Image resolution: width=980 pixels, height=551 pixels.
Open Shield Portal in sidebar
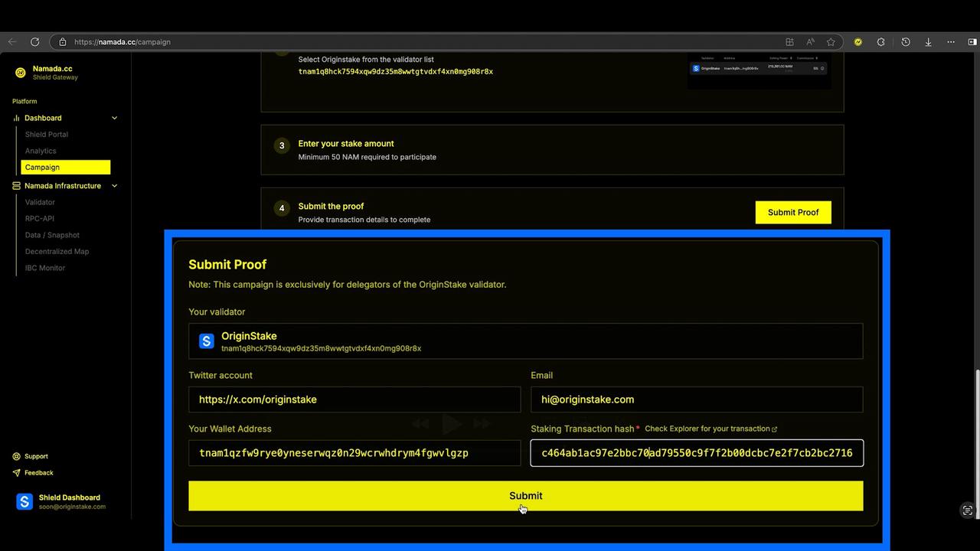pyautogui.click(x=47, y=135)
